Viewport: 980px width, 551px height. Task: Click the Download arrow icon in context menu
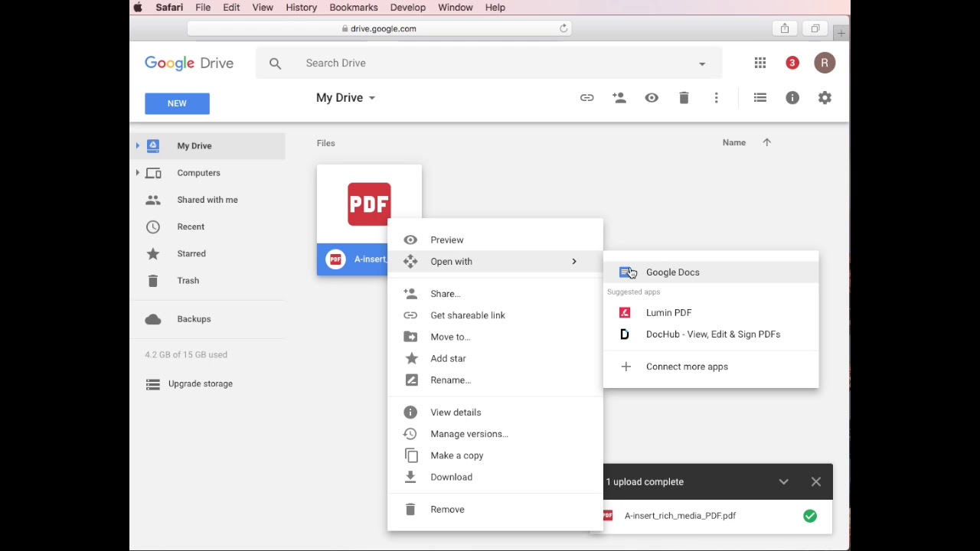pos(410,477)
